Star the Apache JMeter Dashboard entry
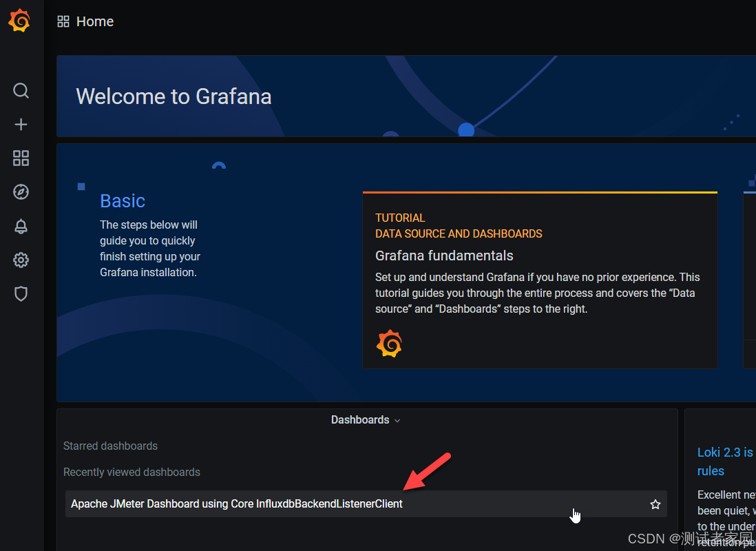Viewport: 756px width, 551px height. click(655, 504)
